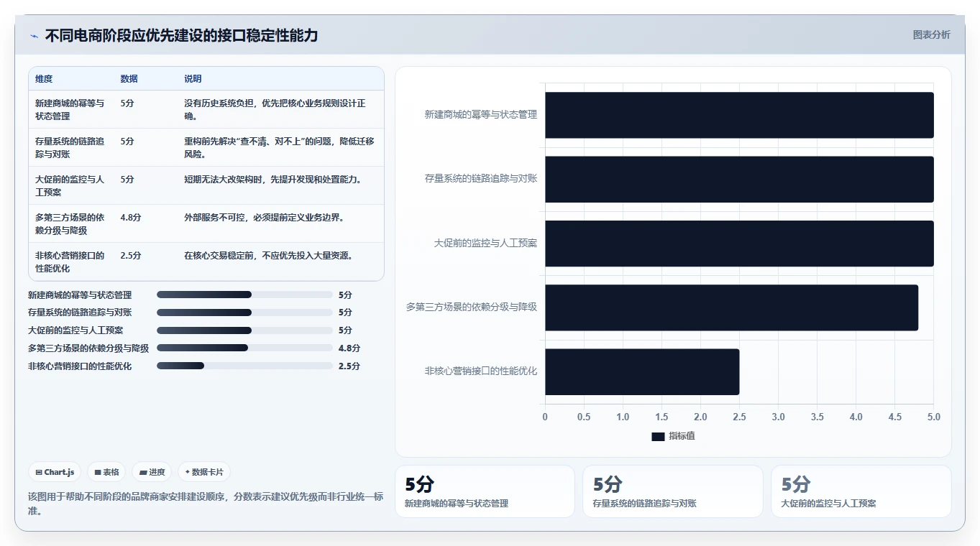980x546 pixels.
Task: Click the chart bar for 存量系统的链路追踪与对账
Action: pos(739,179)
